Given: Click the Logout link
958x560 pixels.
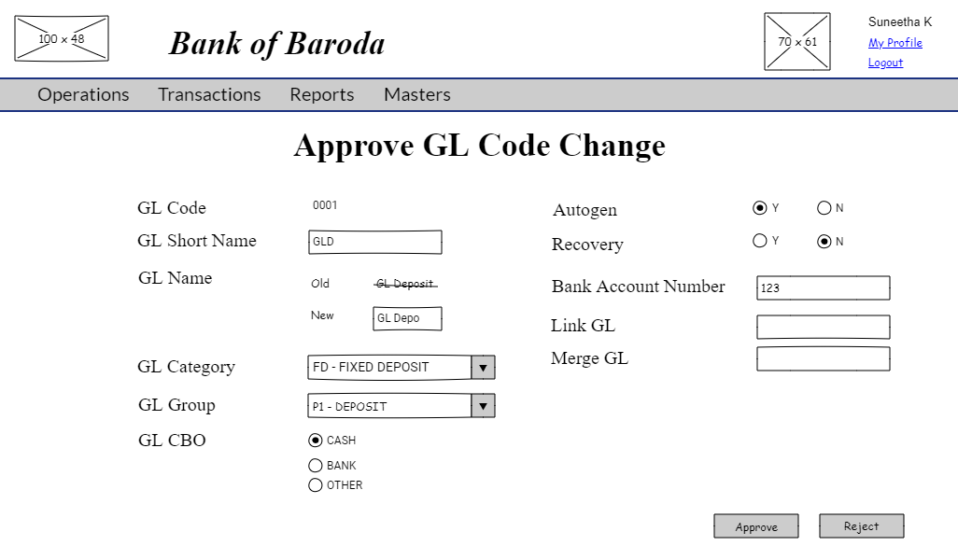Looking at the screenshot, I should coord(884,63).
